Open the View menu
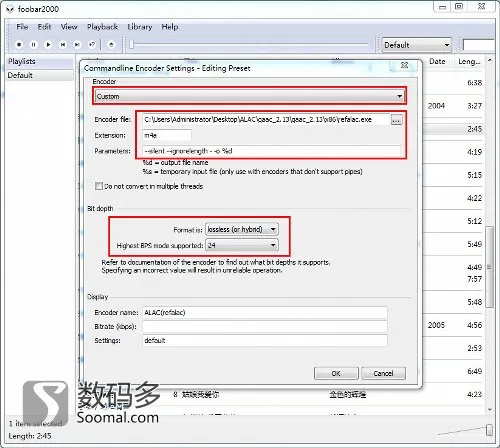This screenshot has width=500, height=448. click(x=69, y=27)
